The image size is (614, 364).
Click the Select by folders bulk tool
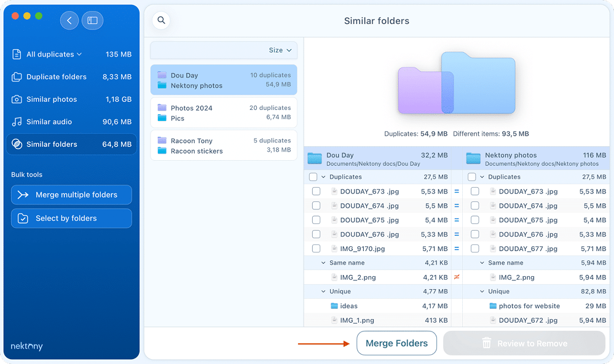point(71,218)
